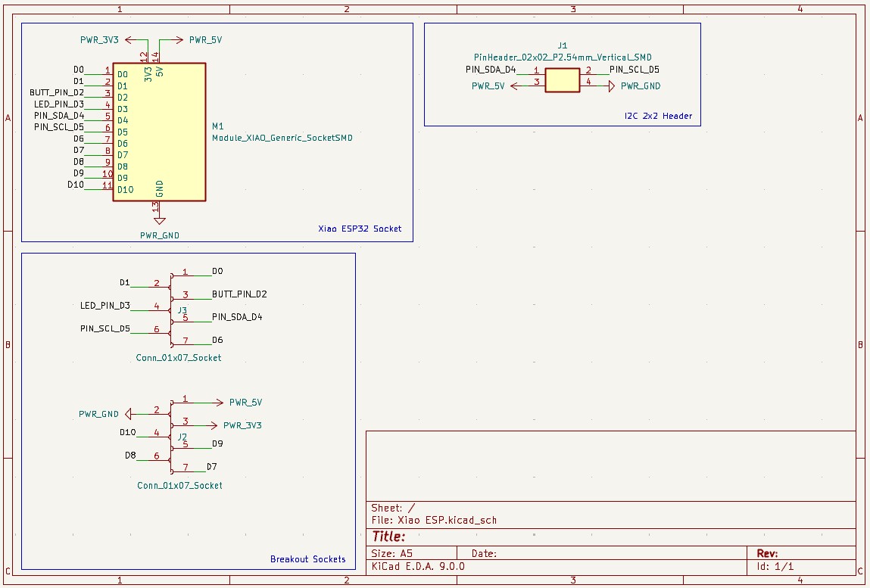
Task: Select the PWR_5V label on J1 pin 3
Action: tap(488, 86)
